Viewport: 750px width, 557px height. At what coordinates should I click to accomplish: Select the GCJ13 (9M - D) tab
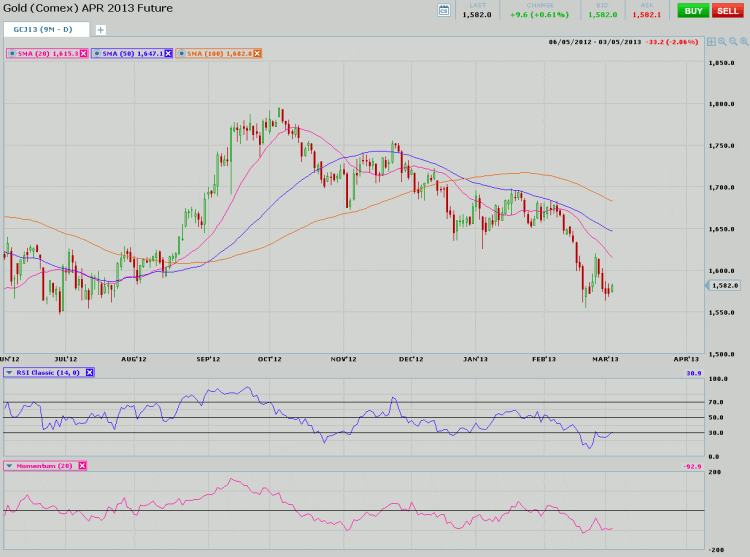click(44, 30)
